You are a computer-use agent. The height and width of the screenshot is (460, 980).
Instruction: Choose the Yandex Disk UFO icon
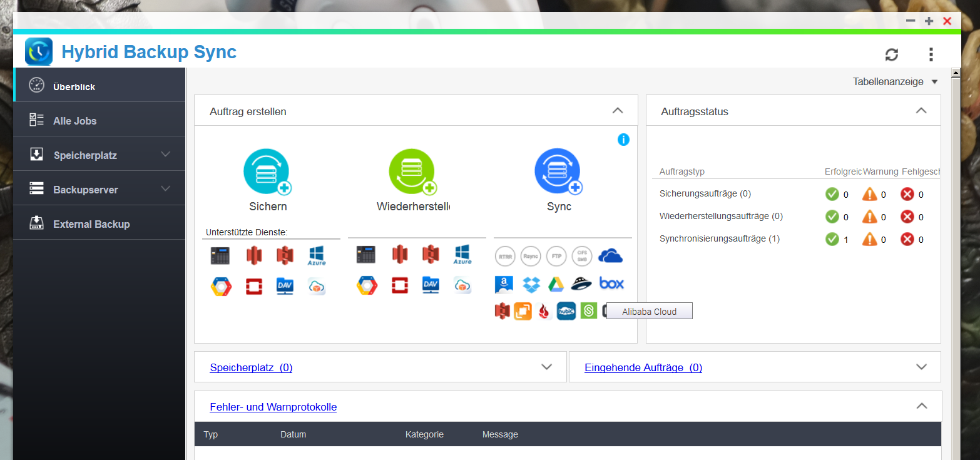click(x=581, y=284)
